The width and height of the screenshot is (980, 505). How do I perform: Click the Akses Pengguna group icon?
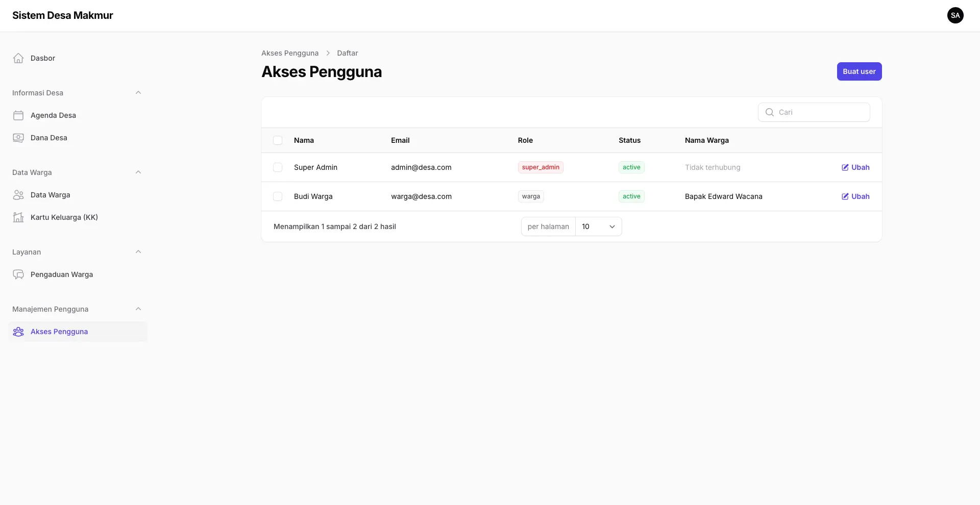pos(18,332)
